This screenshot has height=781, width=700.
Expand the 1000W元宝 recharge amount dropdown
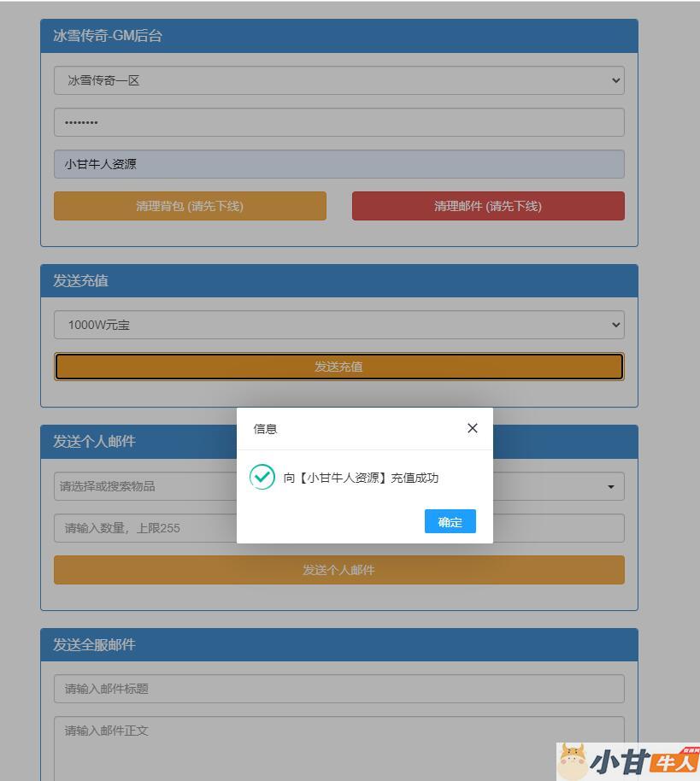[338, 325]
